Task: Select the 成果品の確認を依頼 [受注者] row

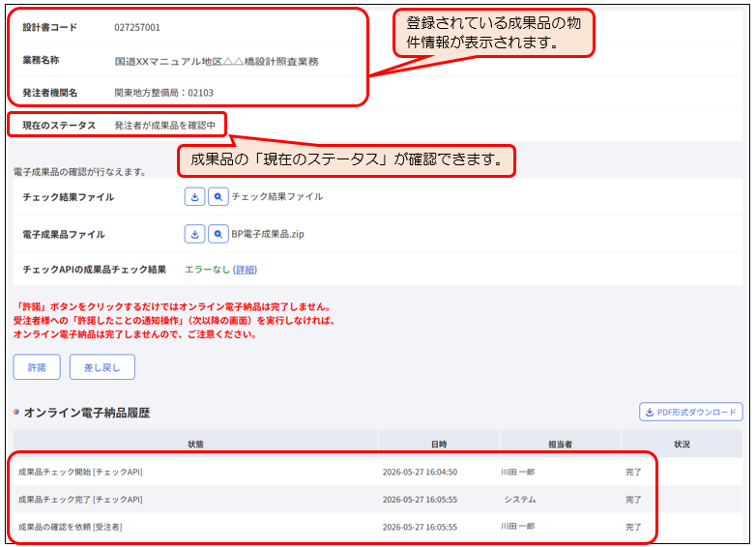Action: pyautogui.click(x=378, y=527)
